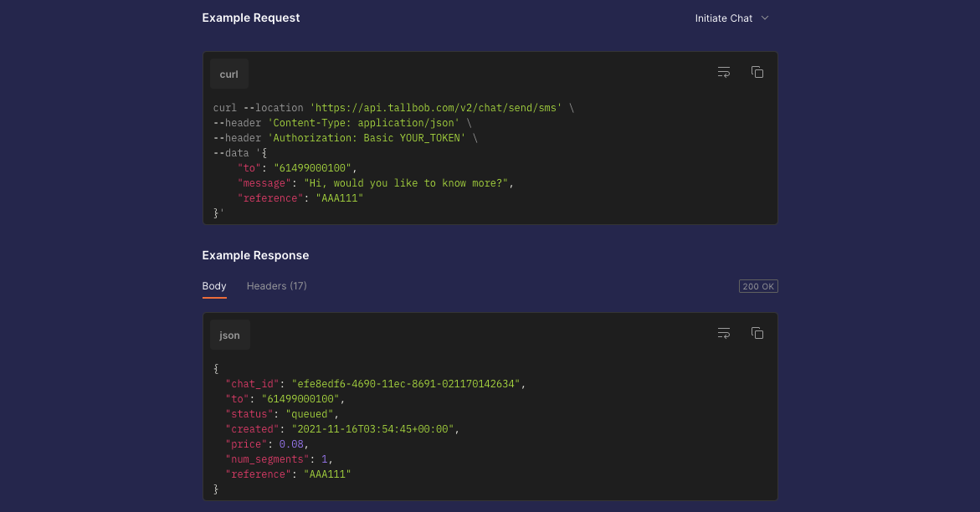Click the price value 0.08
980x512 pixels.
[x=291, y=444]
